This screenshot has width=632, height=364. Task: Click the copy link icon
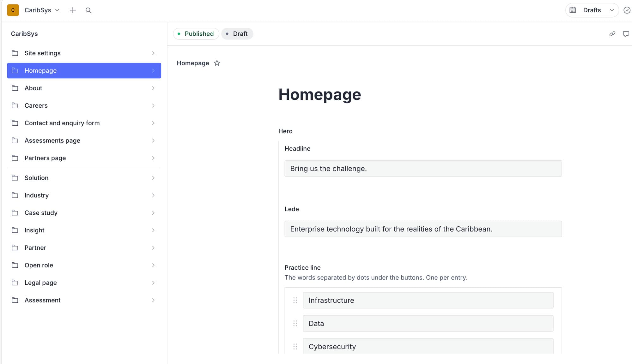click(612, 34)
